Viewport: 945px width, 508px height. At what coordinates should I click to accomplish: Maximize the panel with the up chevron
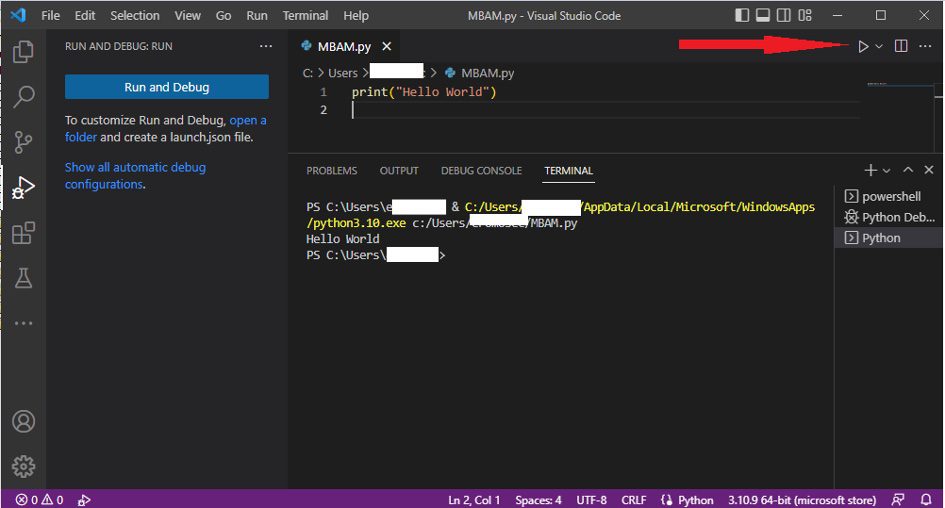tap(908, 171)
